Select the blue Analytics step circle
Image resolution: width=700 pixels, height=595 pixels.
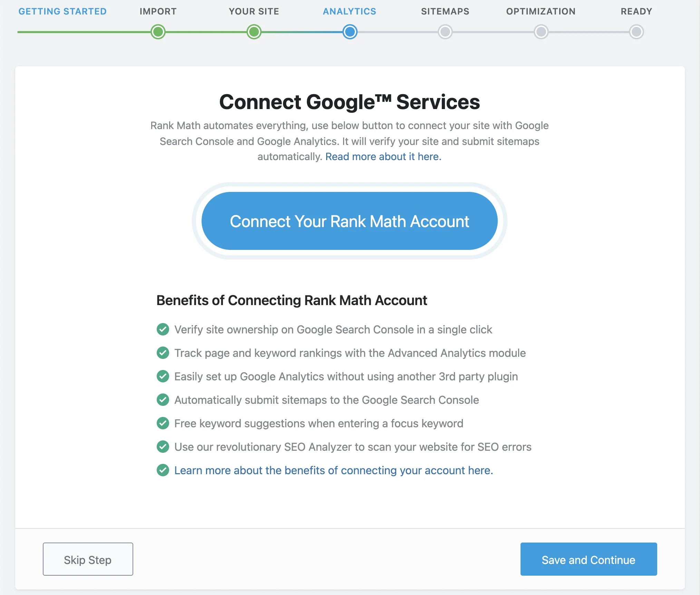point(350,32)
